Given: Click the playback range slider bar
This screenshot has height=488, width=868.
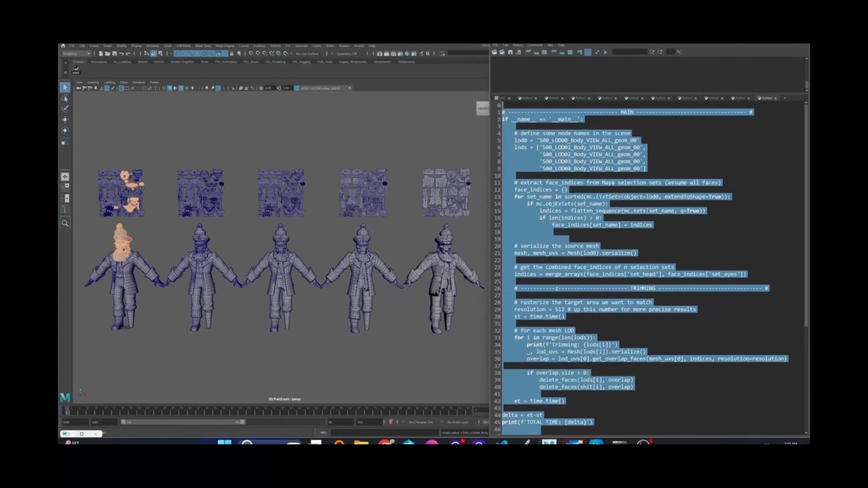Looking at the screenshot, I should click(x=183, y=422).
